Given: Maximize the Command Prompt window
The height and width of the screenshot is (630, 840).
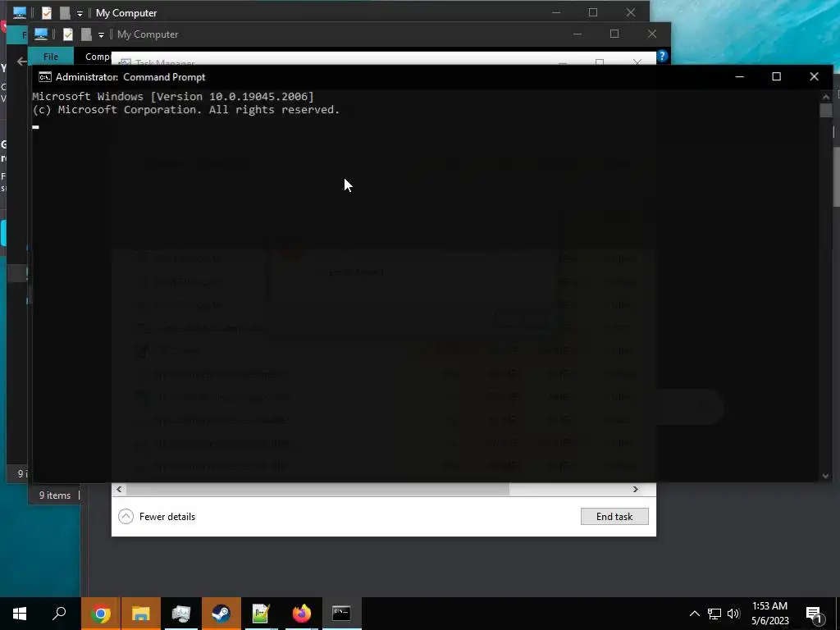Looking at the screenshot, I should coord(776,76).
